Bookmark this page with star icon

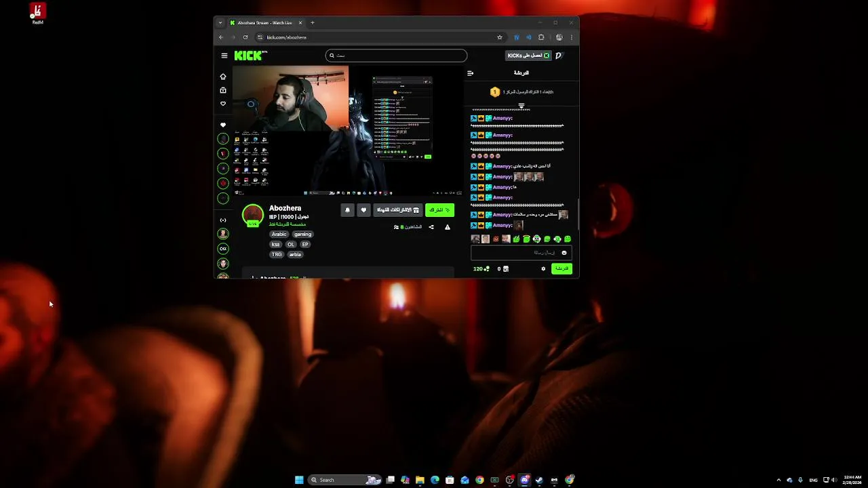500,37
